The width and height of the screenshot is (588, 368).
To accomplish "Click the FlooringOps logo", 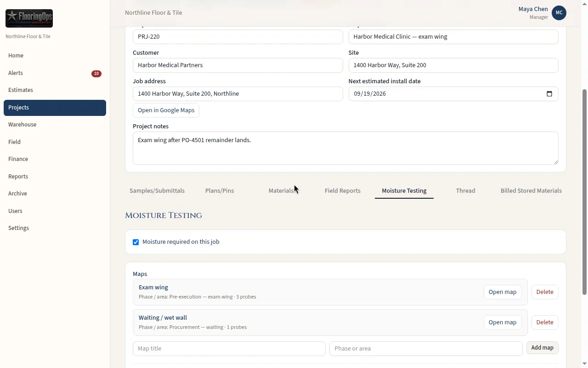I will (x=29, y=18).
